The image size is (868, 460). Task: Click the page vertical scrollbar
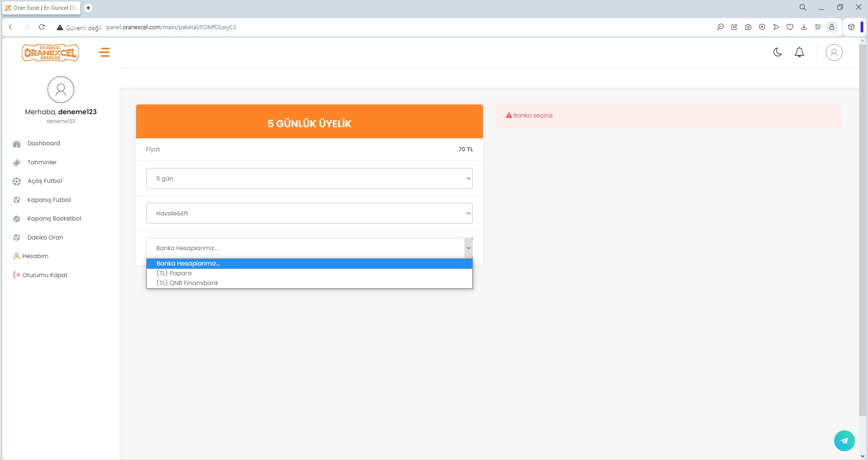coord(862,232)
